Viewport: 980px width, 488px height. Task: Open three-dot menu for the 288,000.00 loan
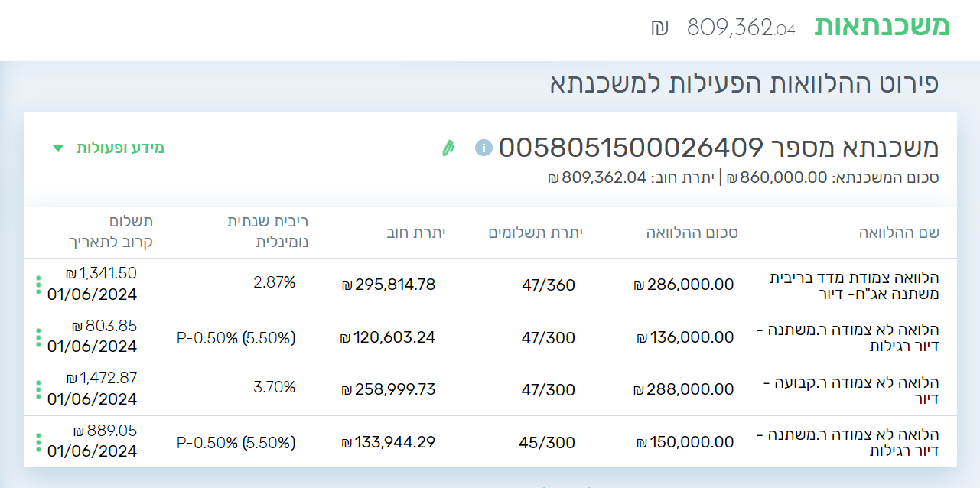(38, 390)
